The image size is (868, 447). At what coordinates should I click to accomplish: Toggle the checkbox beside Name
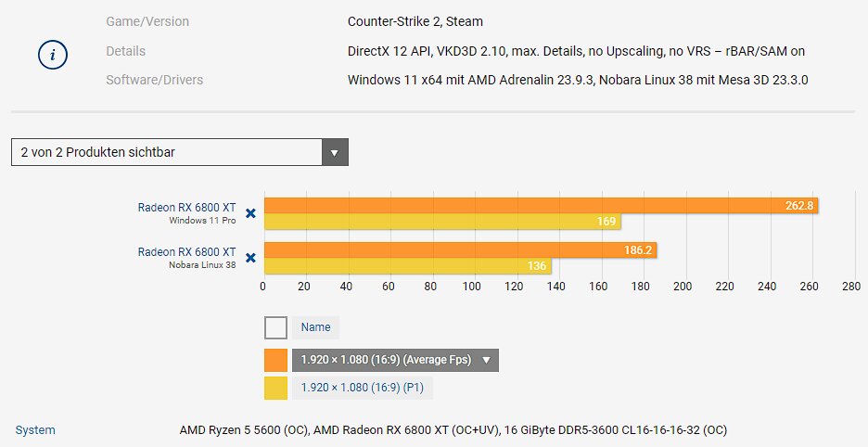click(275, 327)
